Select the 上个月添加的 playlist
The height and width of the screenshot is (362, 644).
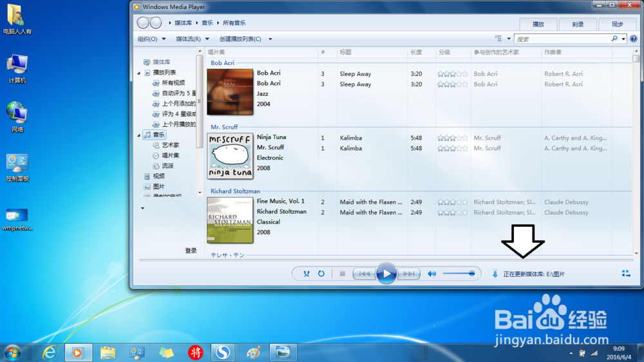174,104
